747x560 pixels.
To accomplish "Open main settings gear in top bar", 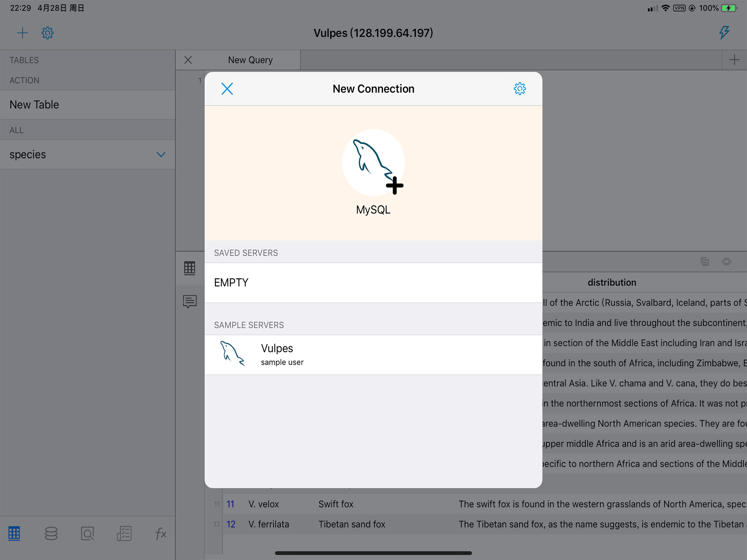I will click(x=47, y=33).
